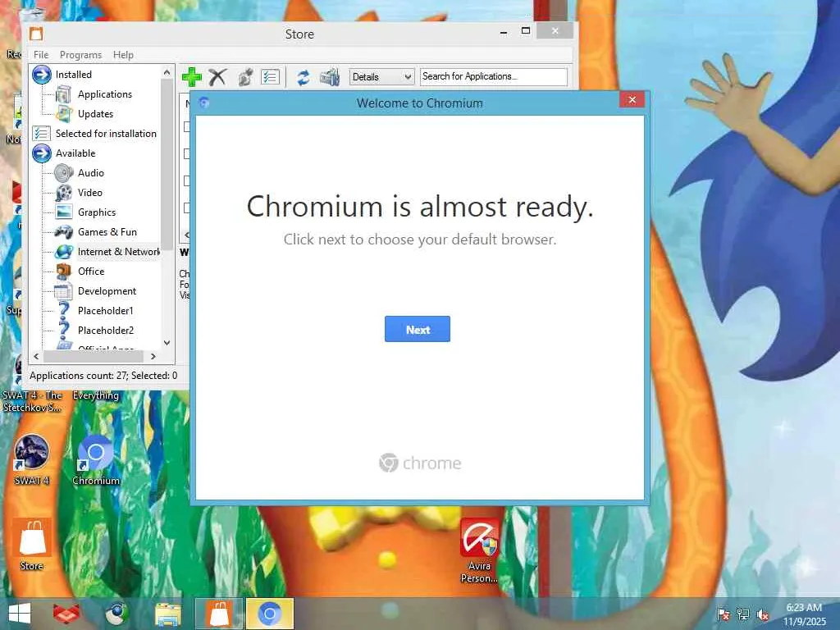Click the tree horizontal scroll-left arrow
This screenshot has height=630, width=840.
click(36, 356)
